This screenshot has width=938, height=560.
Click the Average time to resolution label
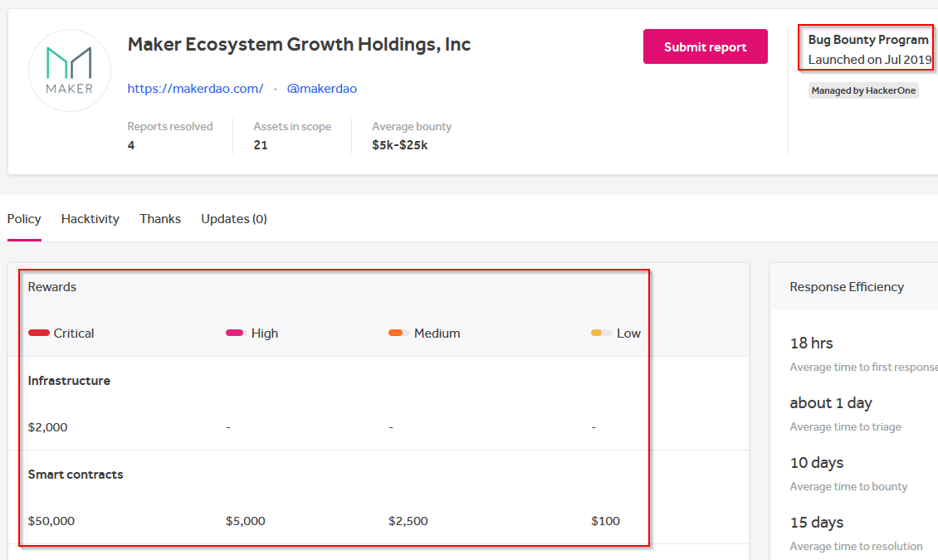pos(856,546)
